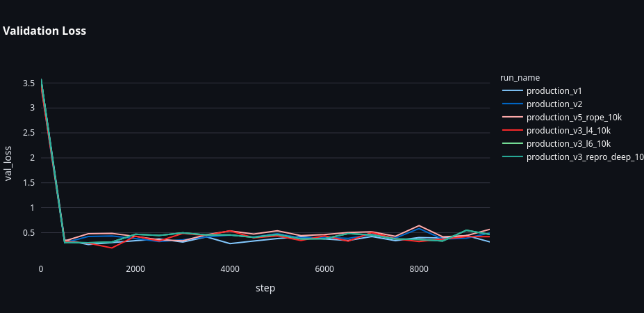The image size is (644, 313).
Task: Click light blue production_v1 line swatch
Action: [513, 91]
